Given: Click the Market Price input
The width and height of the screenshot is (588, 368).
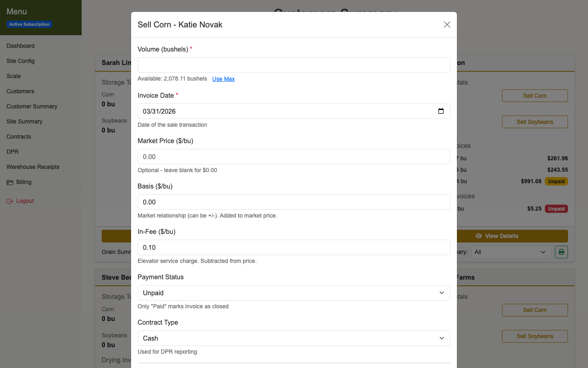Looking at the screenshot, I should point(294,157).
